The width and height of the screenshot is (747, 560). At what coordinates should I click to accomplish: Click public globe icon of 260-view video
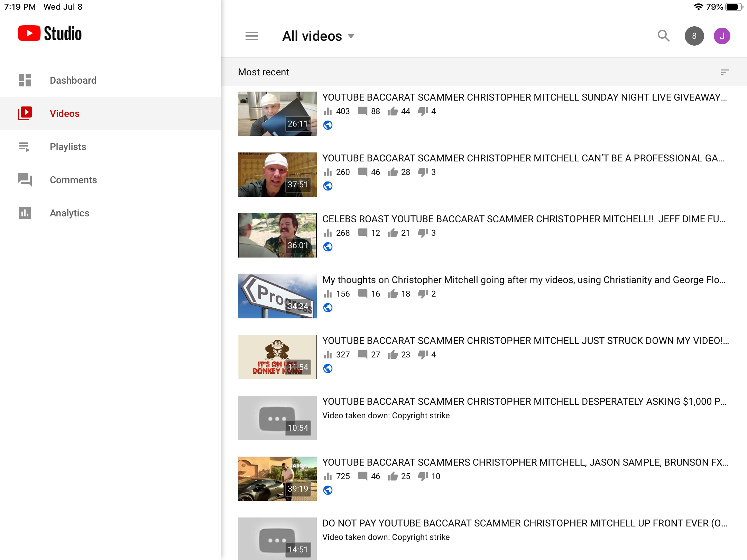(328, 186)
